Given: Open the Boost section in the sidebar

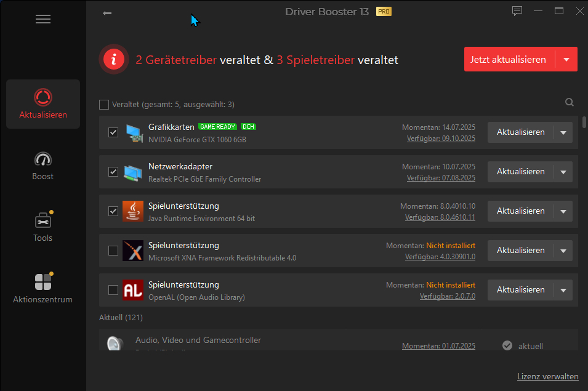Looking at the screenshot, I should click(x=42, y=165).
